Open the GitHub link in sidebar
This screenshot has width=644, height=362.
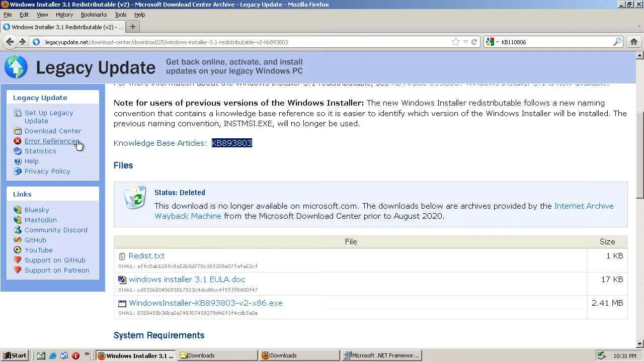[x=35, y=240]
